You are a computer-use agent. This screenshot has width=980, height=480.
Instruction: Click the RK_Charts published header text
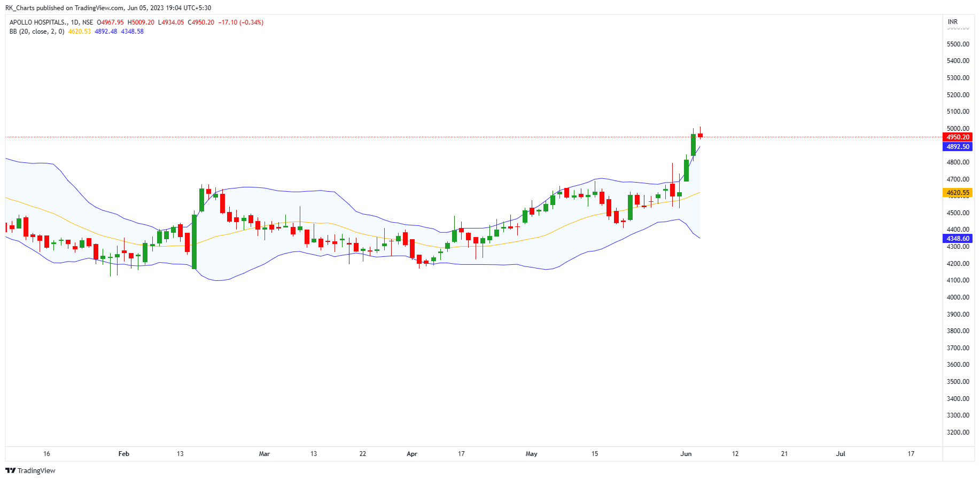(x=108, y=8)
